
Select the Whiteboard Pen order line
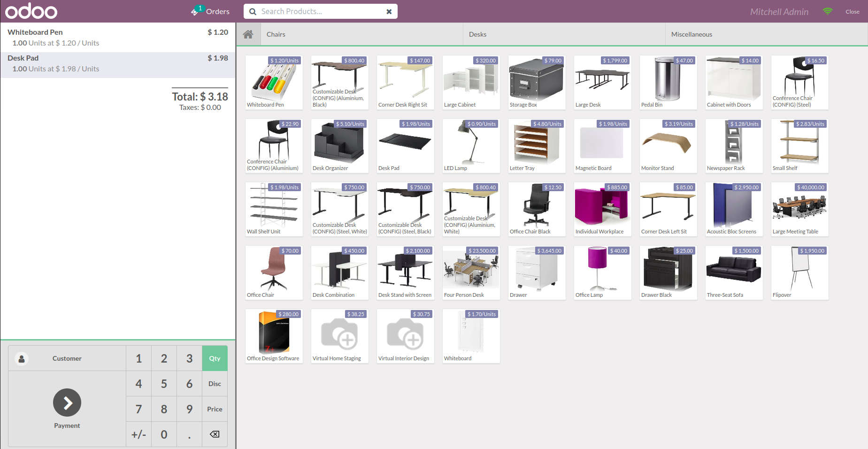pyautogui.click(x=117, y=38)
